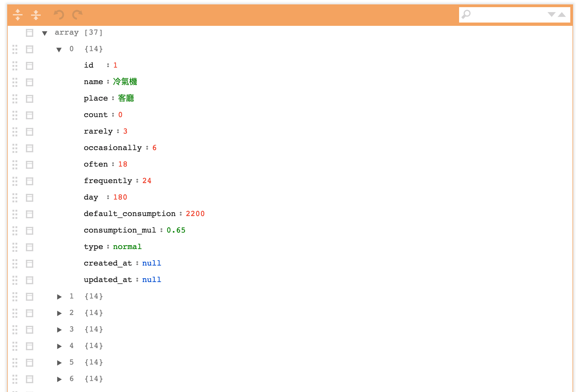Click the count value 0
Image resolution: width=578 pixels, height=392 pixels.
point(120,115)
